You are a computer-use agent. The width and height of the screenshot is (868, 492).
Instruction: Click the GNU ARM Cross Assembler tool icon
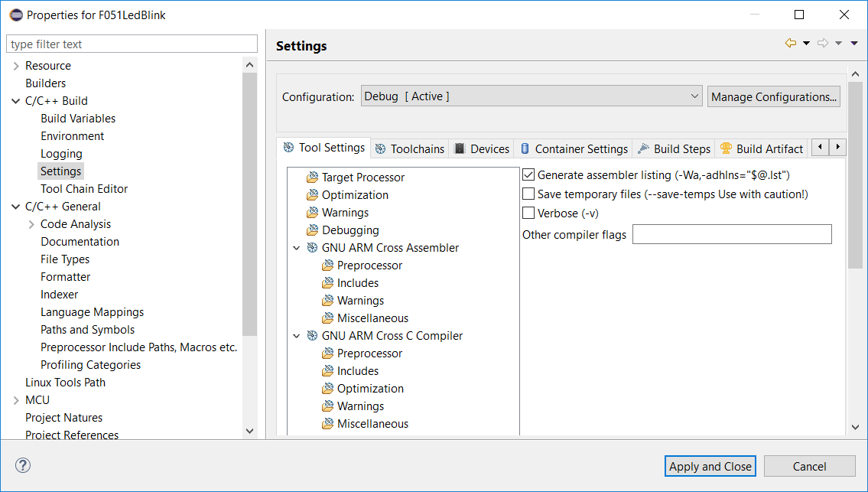(312, 248)
